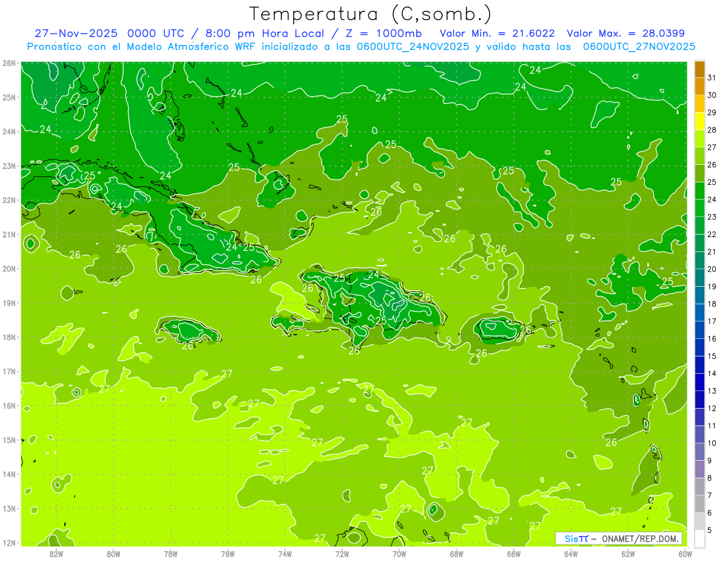Click longitude label '70W'
The width and height of the screenshot is (728, 562).
click(x=399, y=554)
